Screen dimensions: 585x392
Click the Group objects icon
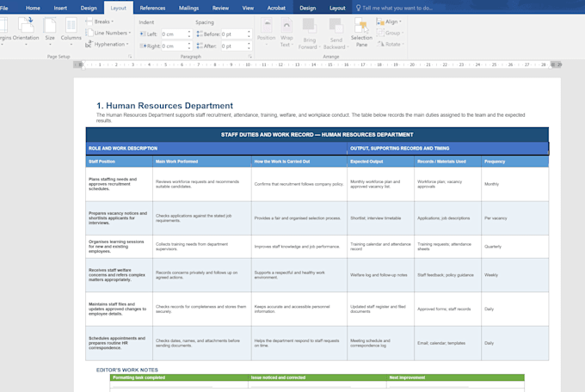[x=380, y=33]
